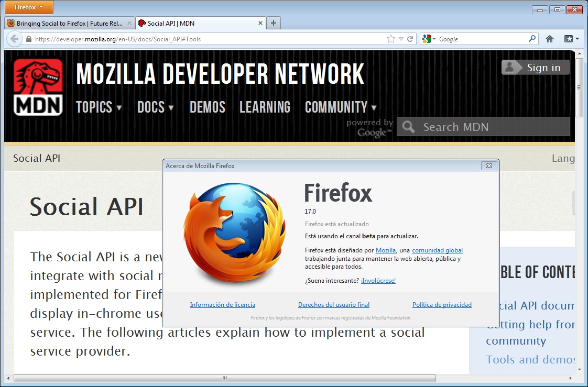Click the MDN search magnifier icon
Image resolution: width=588 pixels, height=387 pixels.
click(408, 127)
